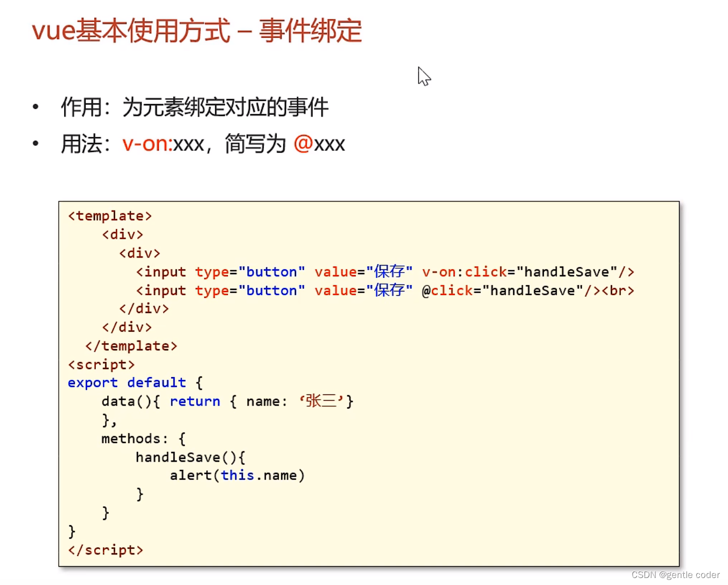Click the 'methods: {' line
Viewport: 728px width, 585px height.
point(144,438)
